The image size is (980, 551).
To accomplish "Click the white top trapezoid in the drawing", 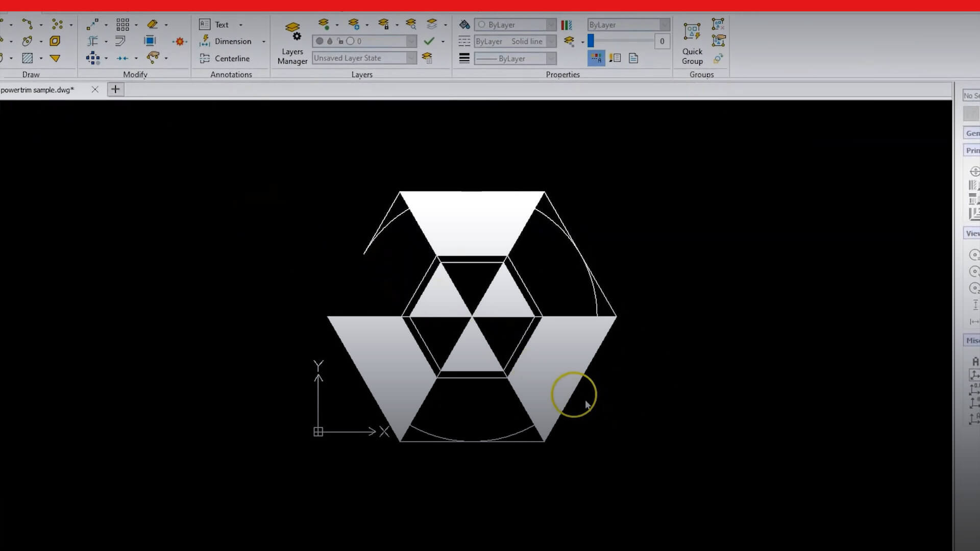I will point(472,223).
